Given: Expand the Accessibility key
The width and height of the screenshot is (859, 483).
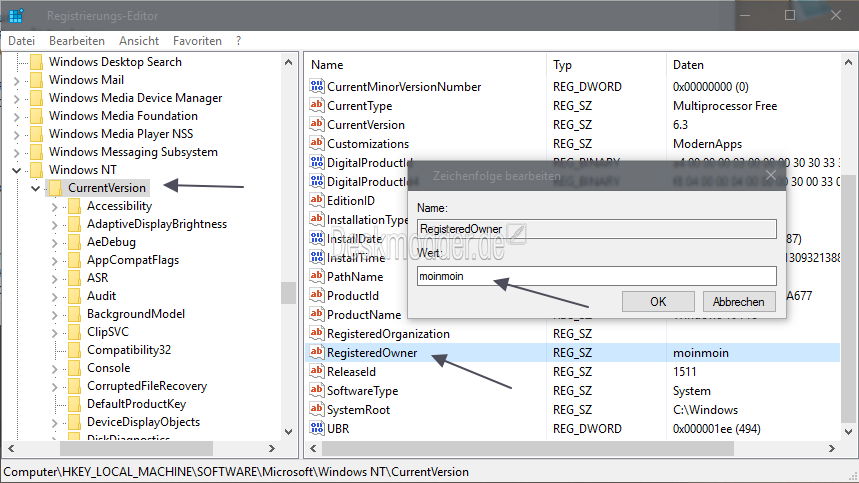Looking at the screenshot, I should (54, 207).
